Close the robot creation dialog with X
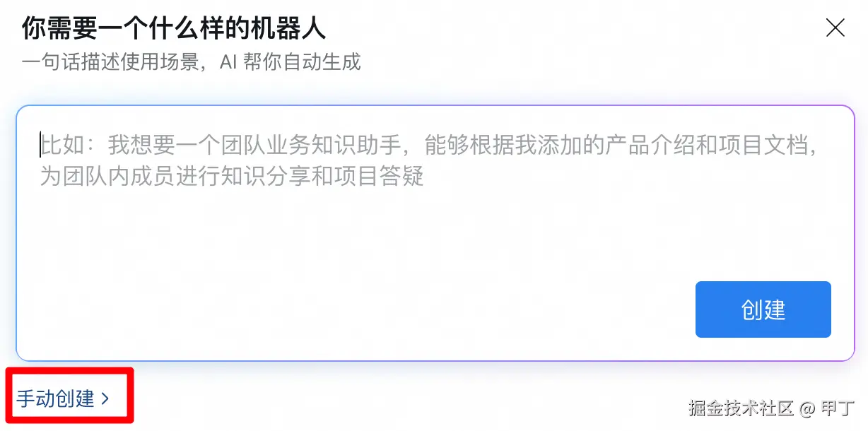This screenshot has width=868, height=431. tap(835, 28)
